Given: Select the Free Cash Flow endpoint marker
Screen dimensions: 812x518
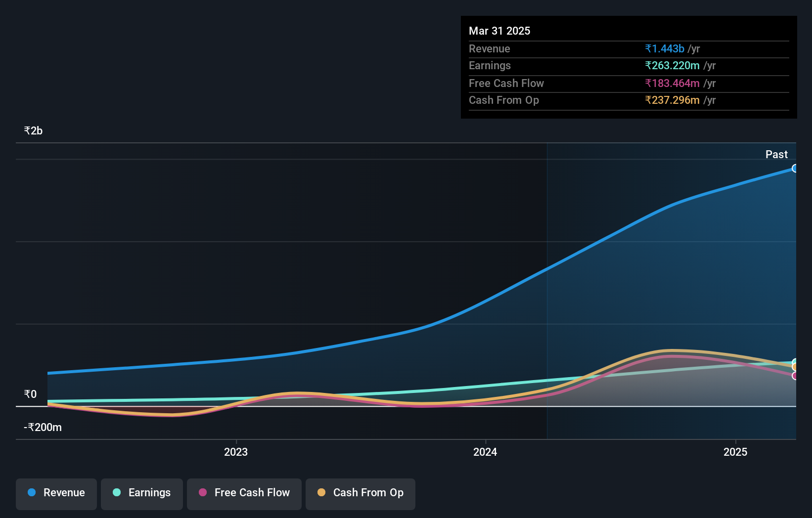Looking at the screenshot, I should point(795,376).
